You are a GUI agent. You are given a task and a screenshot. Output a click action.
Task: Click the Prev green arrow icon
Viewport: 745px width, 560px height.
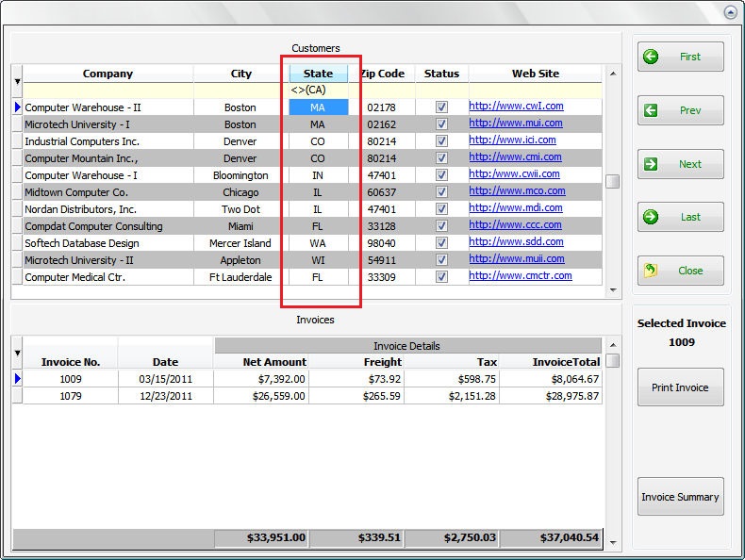tap(651, 110)
